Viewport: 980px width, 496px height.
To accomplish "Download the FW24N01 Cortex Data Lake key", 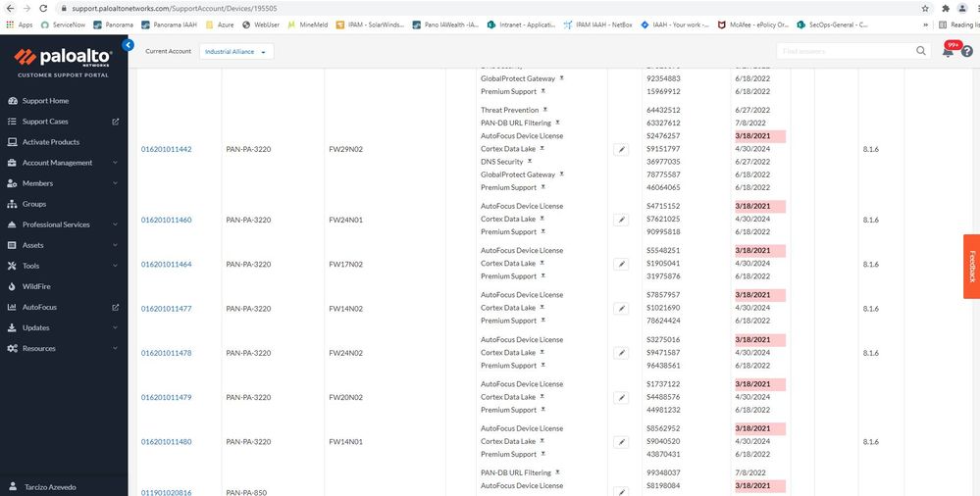I will (x=542, y=219).
